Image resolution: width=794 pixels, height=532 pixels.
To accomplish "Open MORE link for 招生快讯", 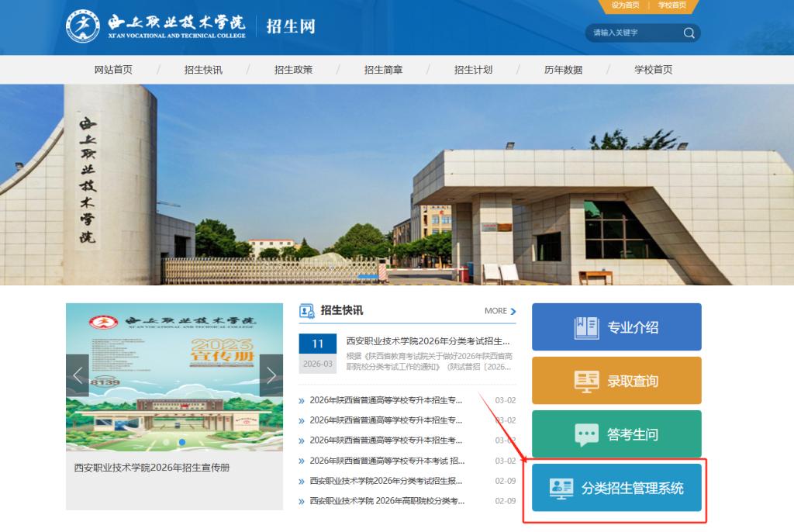I will [500, 311].
